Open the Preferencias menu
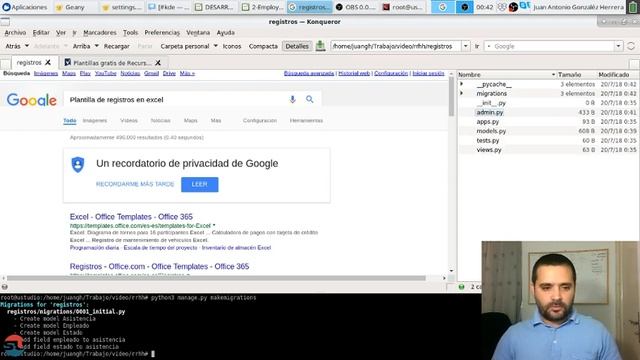The image size is (640, 360). (162, 33)
